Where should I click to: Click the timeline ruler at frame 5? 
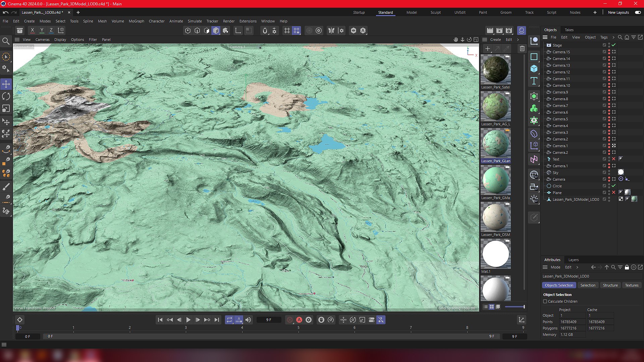pyautogui.click(x=298, y=328)
